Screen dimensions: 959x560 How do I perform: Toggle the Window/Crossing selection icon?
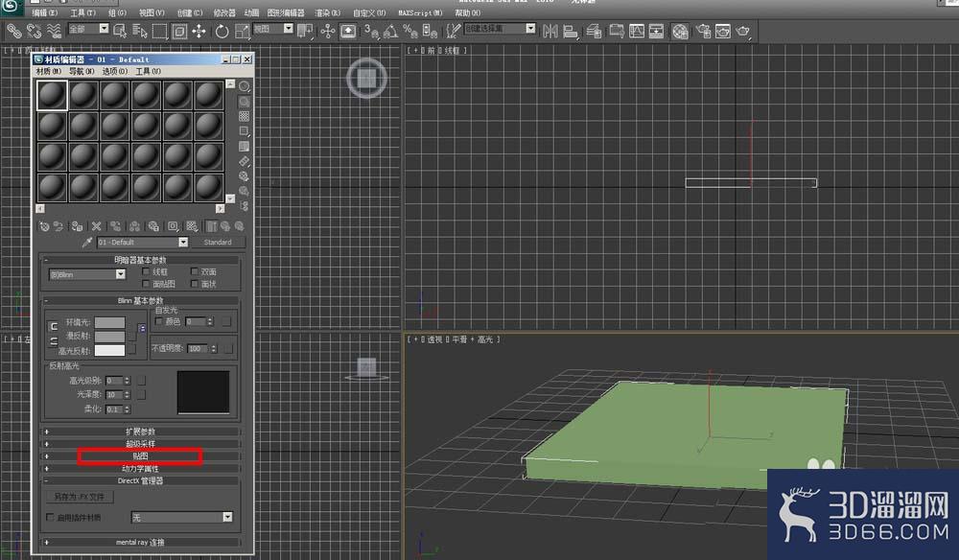tap(179, 32)
